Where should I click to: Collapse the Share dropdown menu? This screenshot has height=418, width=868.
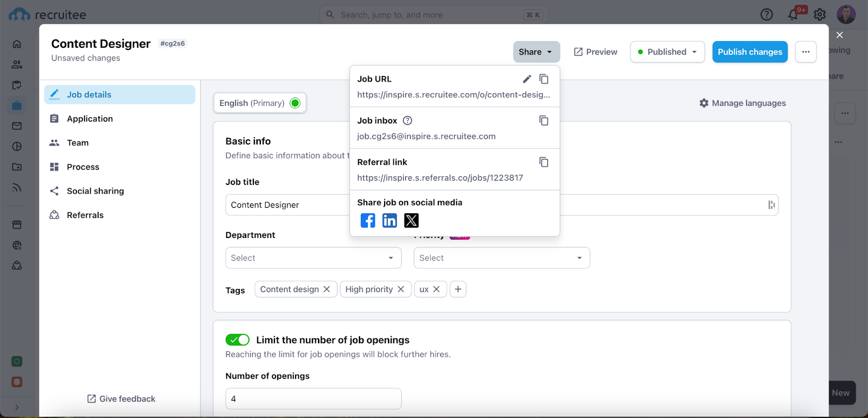[x=536, y=52]
